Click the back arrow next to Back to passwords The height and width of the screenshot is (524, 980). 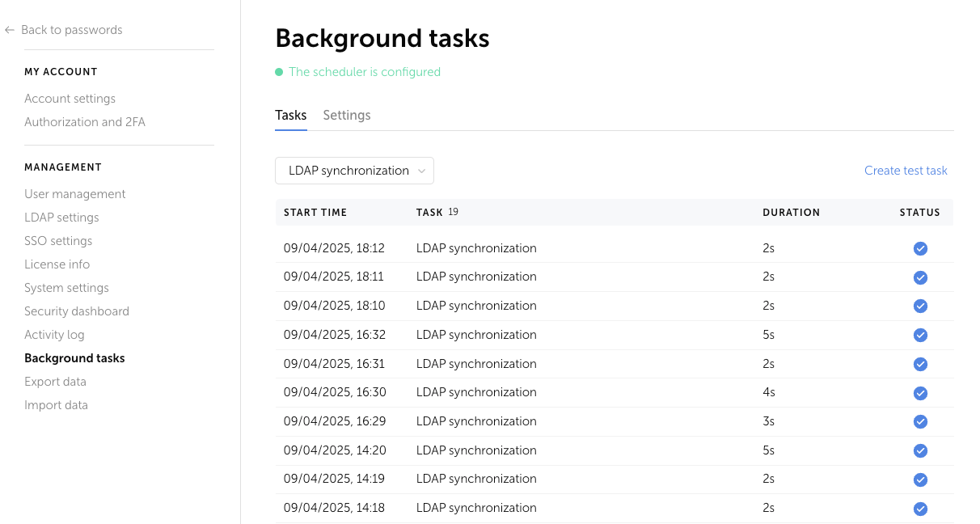[x=9, y=29]
